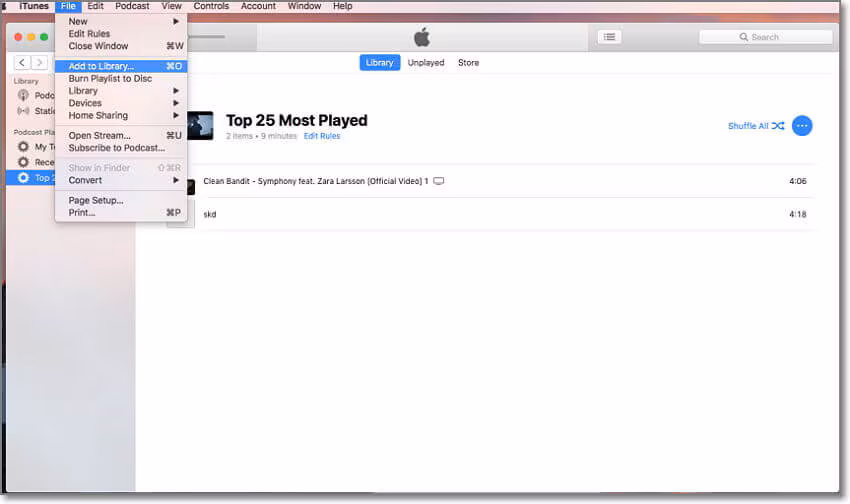Go back with the left chevron button
850x504 pixels.
(x=22, y=63)
